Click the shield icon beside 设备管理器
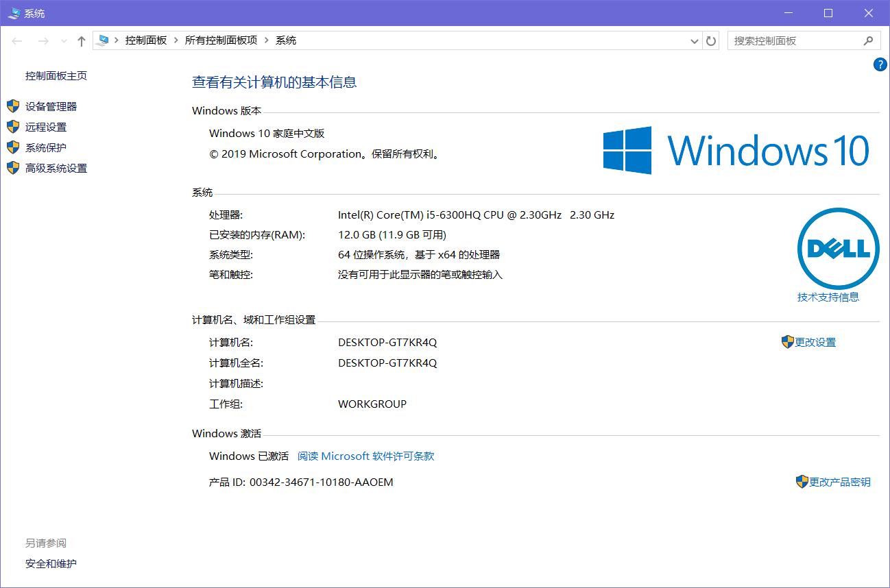 click(x=13, y=106)
